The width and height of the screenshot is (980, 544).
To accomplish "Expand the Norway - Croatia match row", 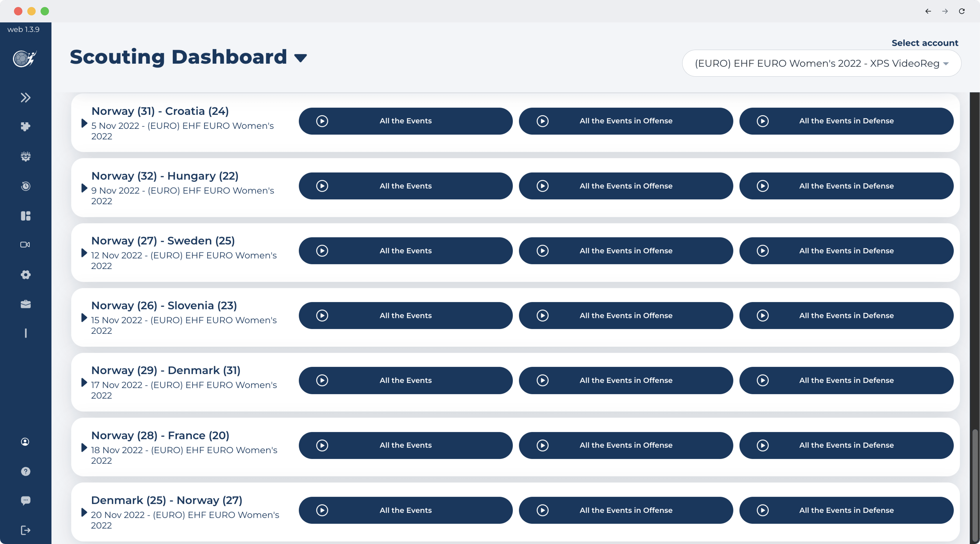I will tap(84, 123).
